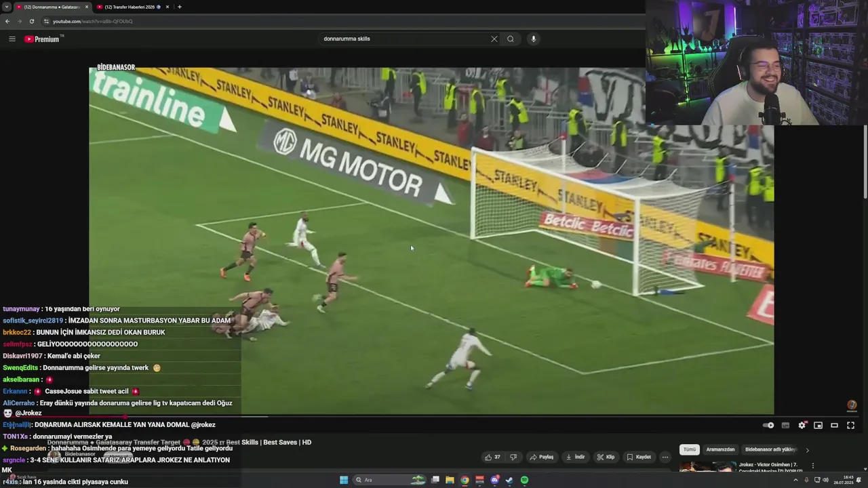Select the 'Bidebanasor adlı yükleyici' filter chip
Viewport: 868px width, 488px height.
(x=770, y=449)
